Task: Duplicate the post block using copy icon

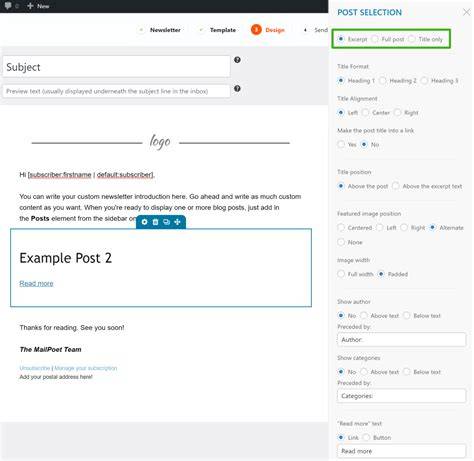Action: [x=166, y=222]
